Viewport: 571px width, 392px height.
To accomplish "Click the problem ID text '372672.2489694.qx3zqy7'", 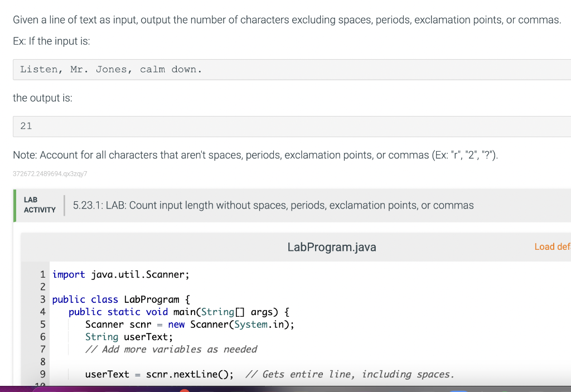I will point(50,173).
